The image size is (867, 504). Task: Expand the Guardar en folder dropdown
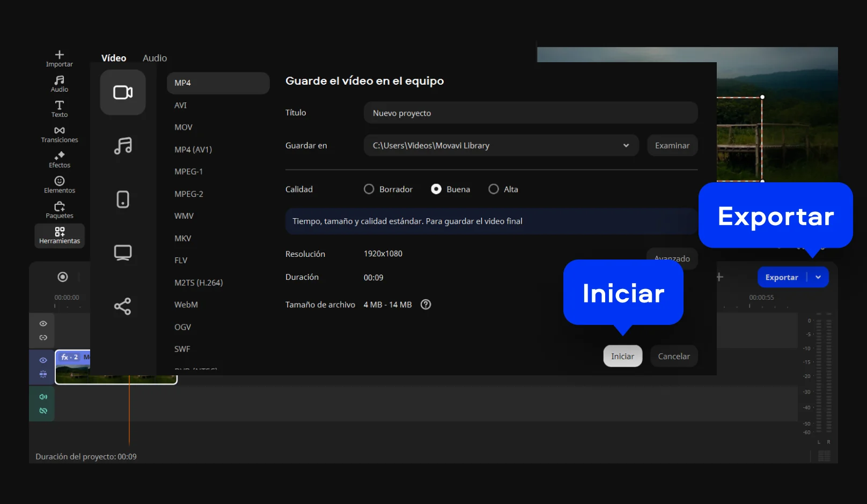pyautogui.click(x=626, y=145)
